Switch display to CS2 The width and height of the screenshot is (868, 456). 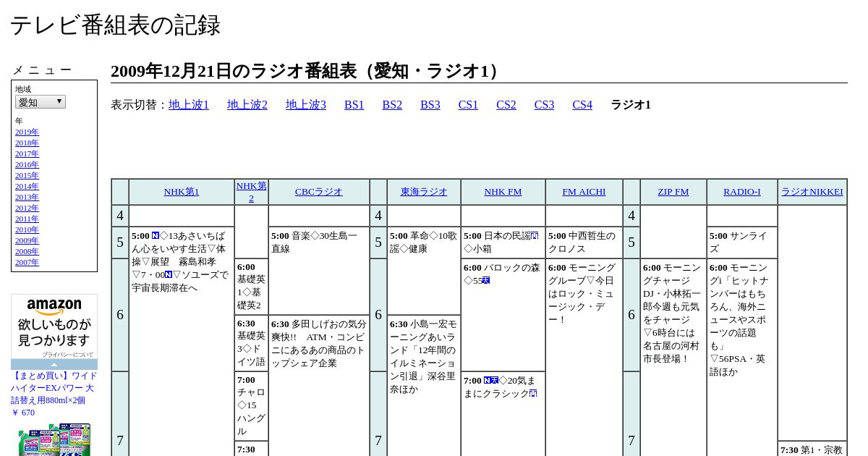tap(506, 105)
